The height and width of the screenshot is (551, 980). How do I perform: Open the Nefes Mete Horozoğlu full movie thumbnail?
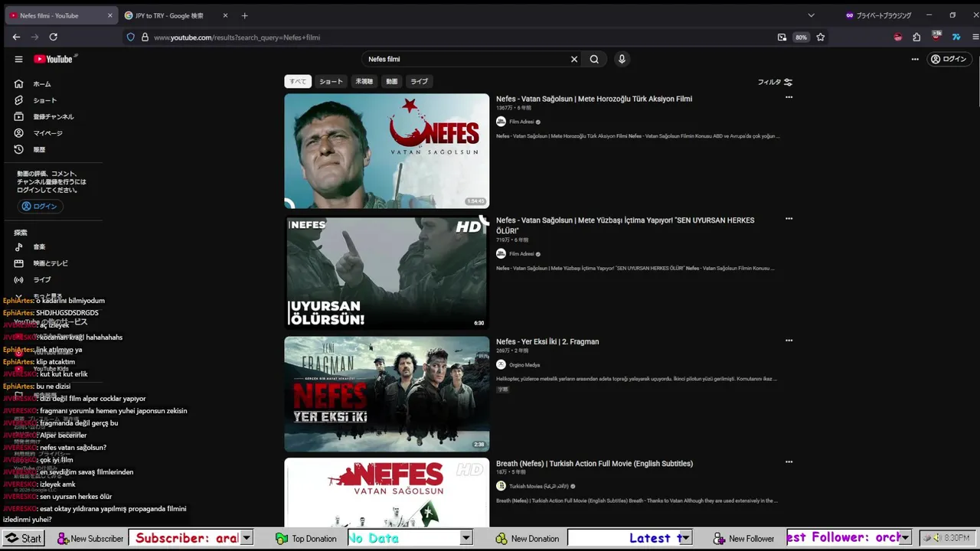(387, 151)
